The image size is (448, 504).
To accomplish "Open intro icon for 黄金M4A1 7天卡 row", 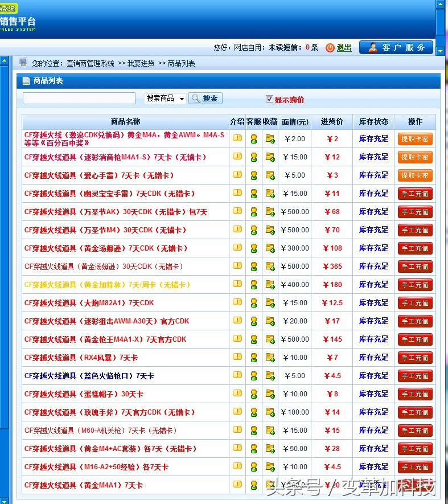I will (x=237, y=485).
